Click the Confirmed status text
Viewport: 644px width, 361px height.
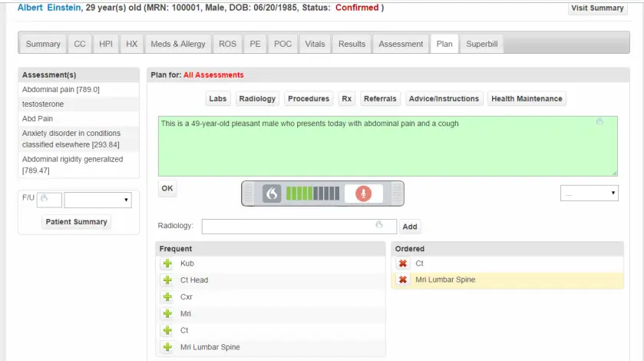pos(357,8)
